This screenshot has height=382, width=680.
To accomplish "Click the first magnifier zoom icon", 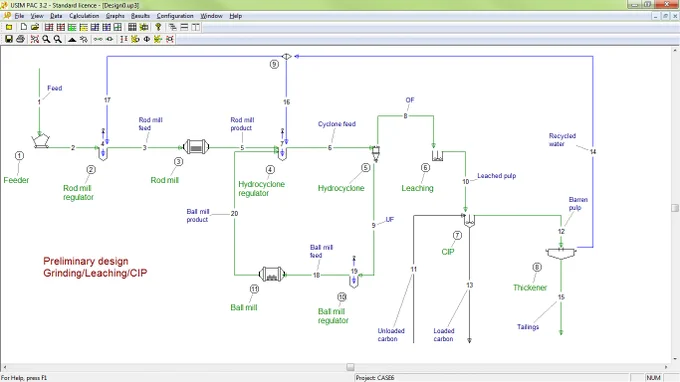I will [x=46, y=39].
